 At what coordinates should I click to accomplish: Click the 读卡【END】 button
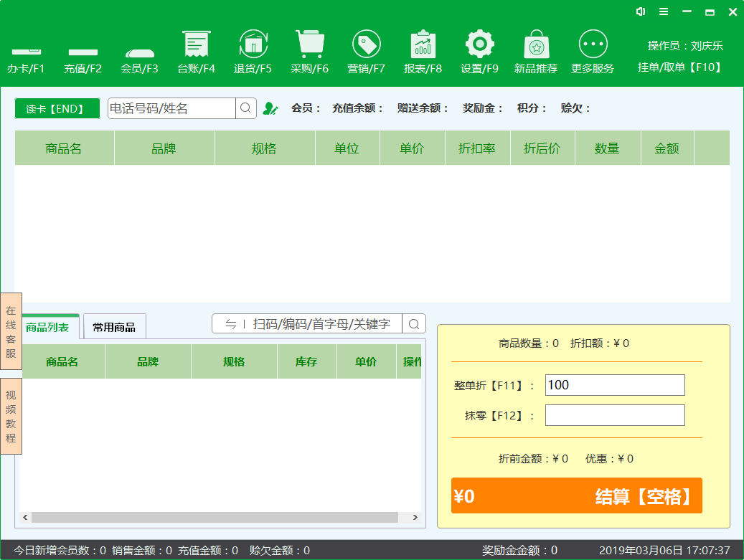coord(57,108)
